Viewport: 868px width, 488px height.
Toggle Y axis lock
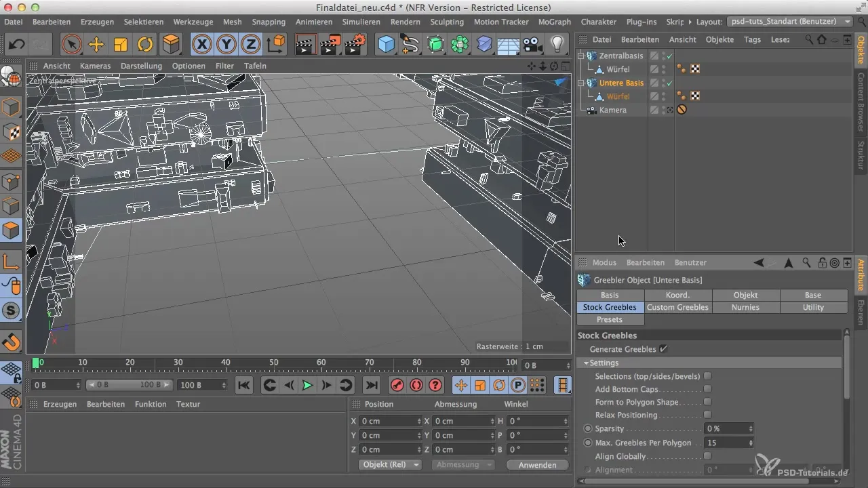226,45
